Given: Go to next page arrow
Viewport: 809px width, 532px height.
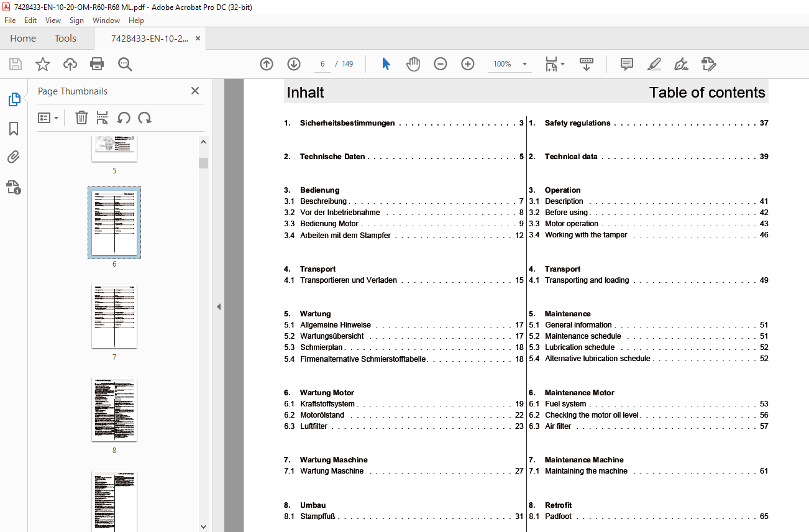Looking at the screenshot, I should tap(294, 64).
